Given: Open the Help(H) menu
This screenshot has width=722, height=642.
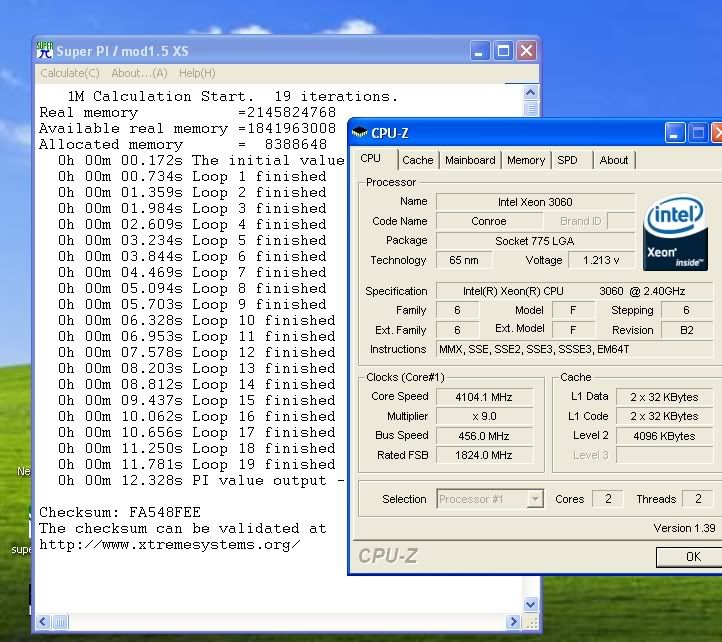Looking at the screenshot, I should point(197,73).
